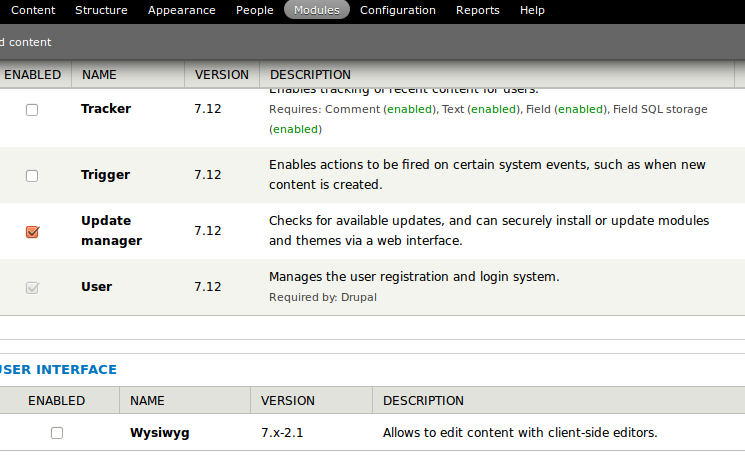Enable the Trigger module checkbox

[x=32, y=176]
